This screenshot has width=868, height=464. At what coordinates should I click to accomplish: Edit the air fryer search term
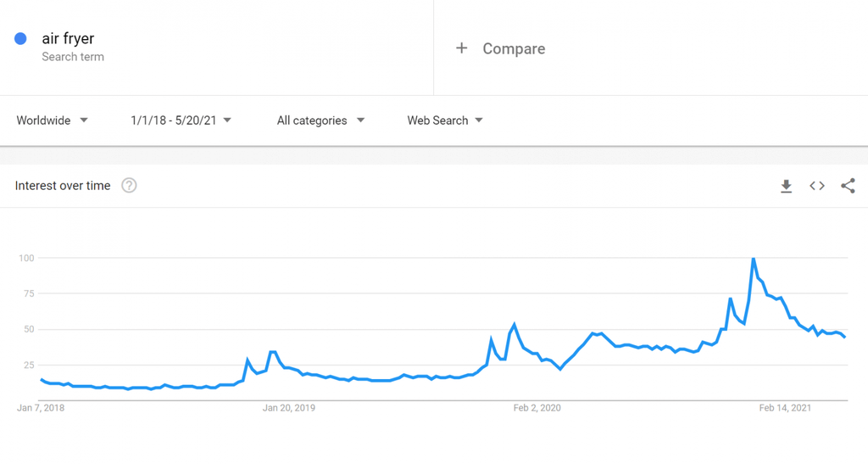tap(68, 38)
